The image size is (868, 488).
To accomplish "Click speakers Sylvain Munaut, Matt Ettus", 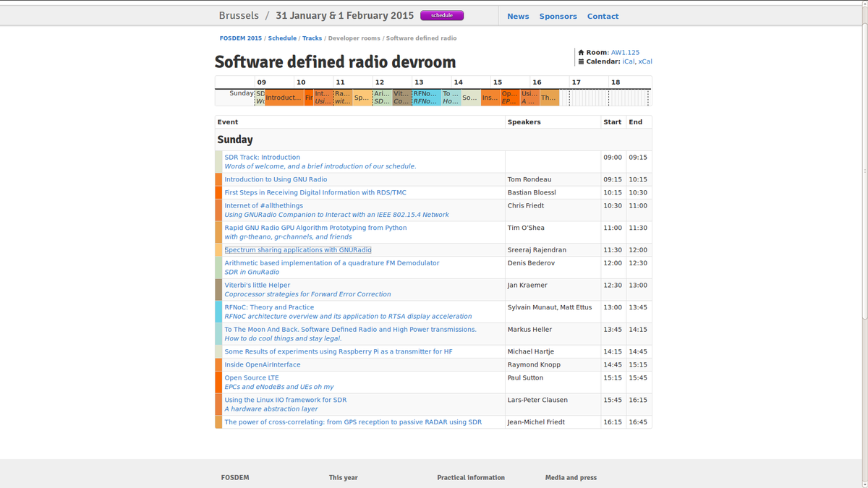I will point(550,307).
